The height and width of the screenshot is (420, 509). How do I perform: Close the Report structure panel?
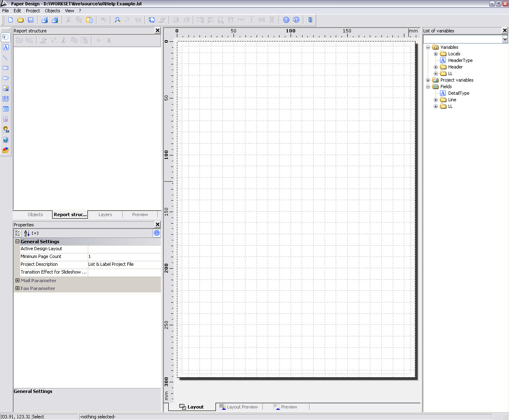(158, 30)
